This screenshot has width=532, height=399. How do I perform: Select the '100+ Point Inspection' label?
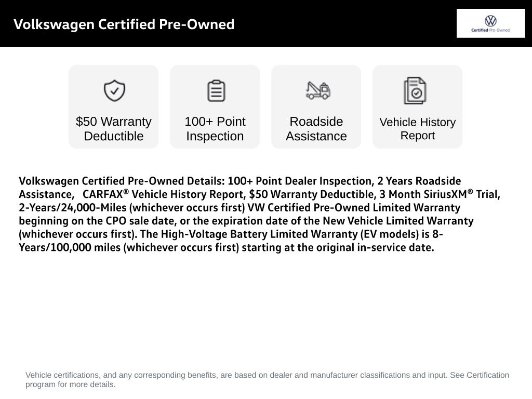tap(215, 129)
